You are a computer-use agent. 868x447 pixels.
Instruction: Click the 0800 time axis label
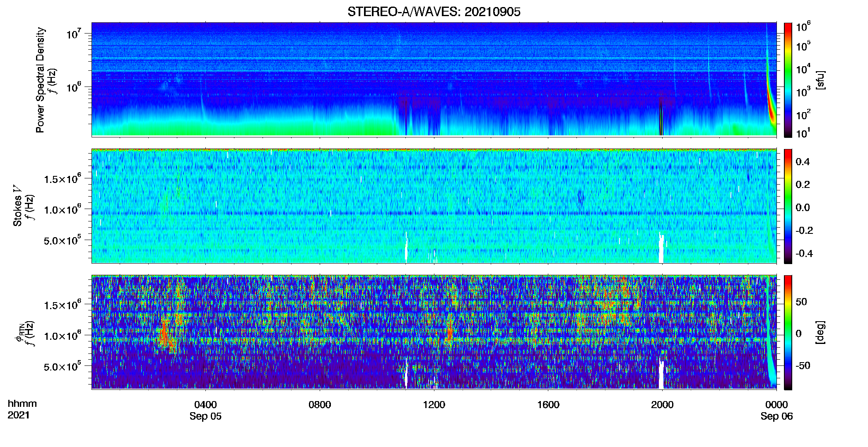tap(320, 405)
